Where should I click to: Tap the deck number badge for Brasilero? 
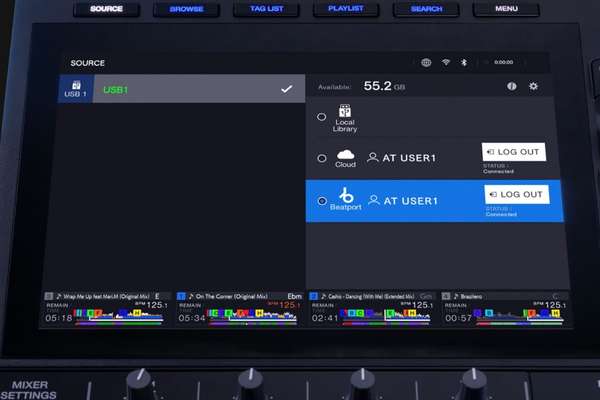click(x=446, y=296)
